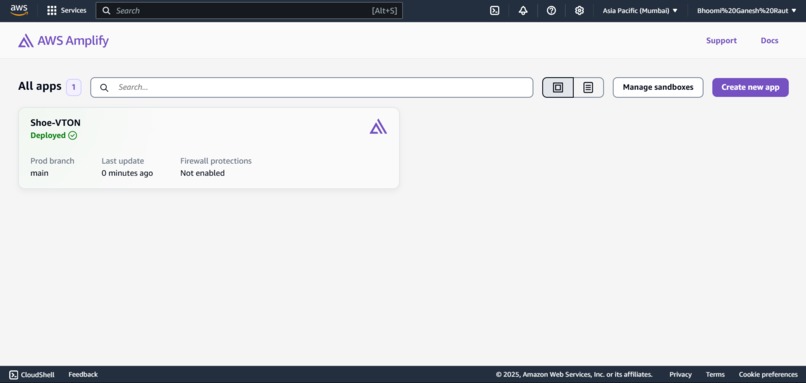This screenshot has width=806, height=383.
Task: Open the Support link
Action: click(721, 41)
